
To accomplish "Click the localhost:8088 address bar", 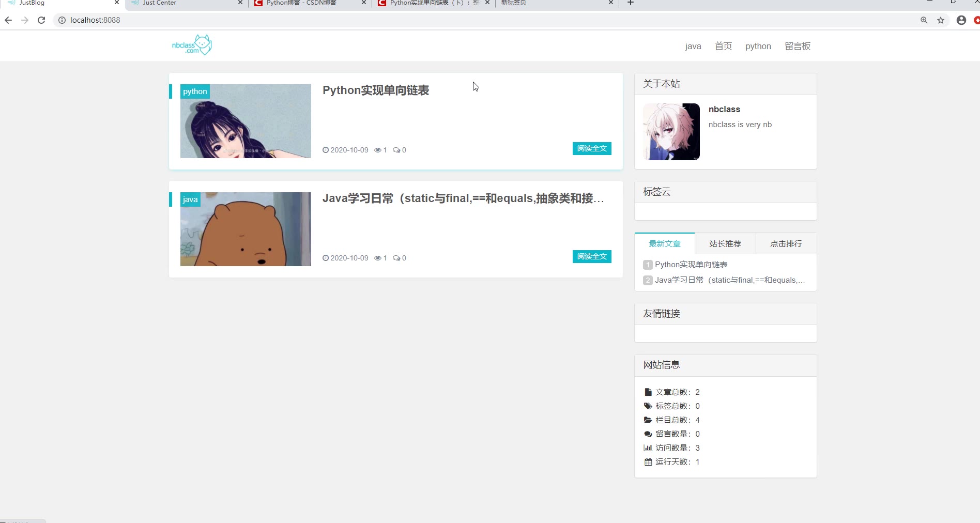I will (486, 20).
